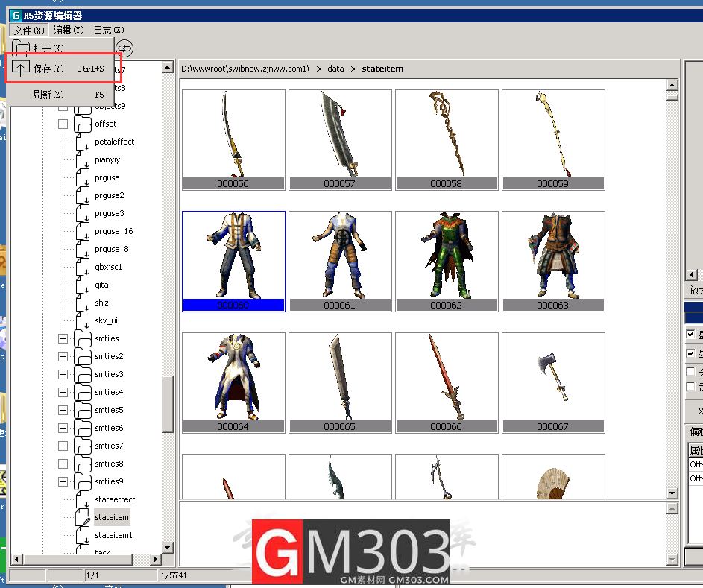Screen dimensions: 703x588
Task: Select white robe thumbnail 000064
Action: 233,383
